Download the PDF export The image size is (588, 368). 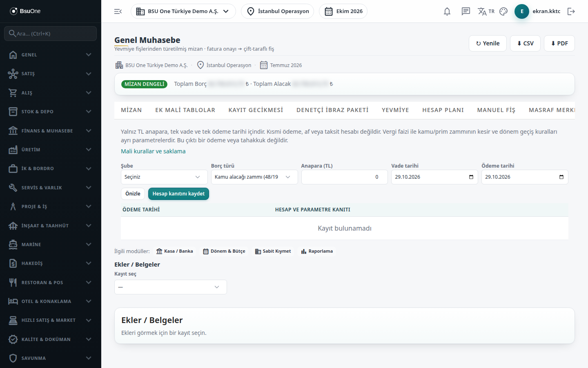559,43
